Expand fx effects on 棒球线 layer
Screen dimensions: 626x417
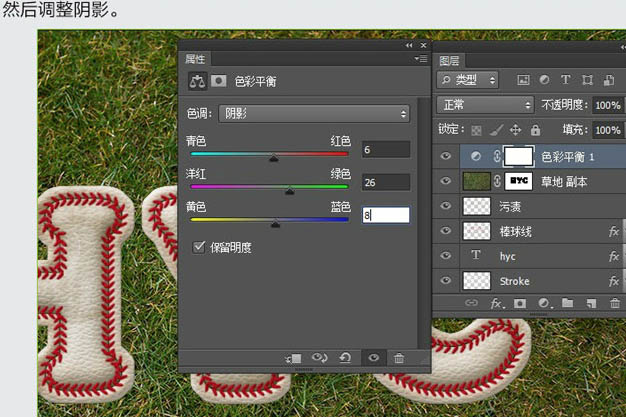[x=614, y=231]
